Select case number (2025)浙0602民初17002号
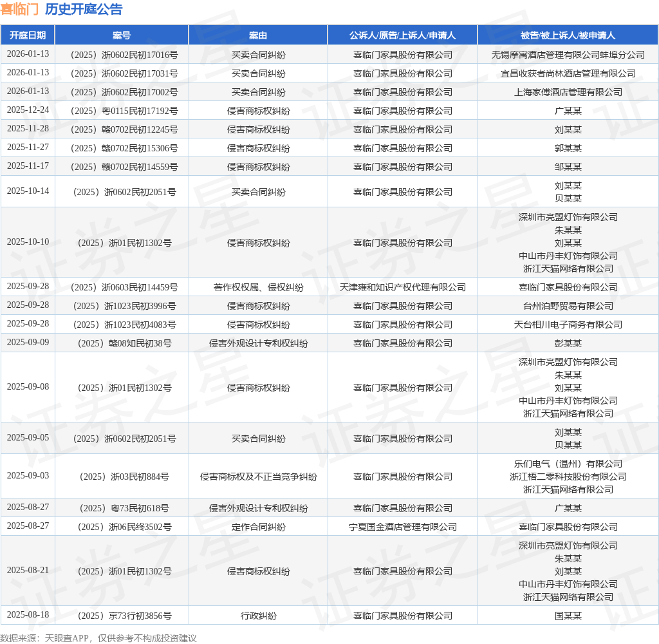This screenshot has width=659, height=644. coord(124,92)
